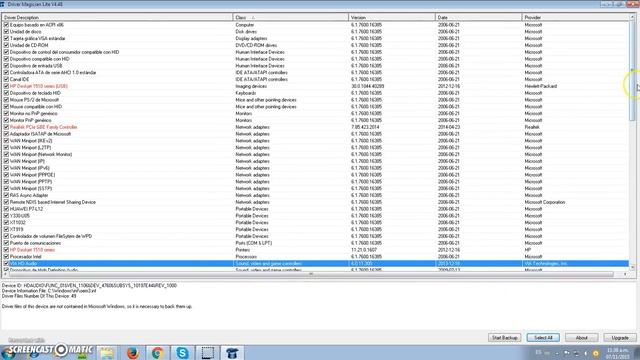The width and height of the screenshot is (640, 360).
Task: Select the WAN Miniport (Network Monitor) row
Action: (316, 154)
